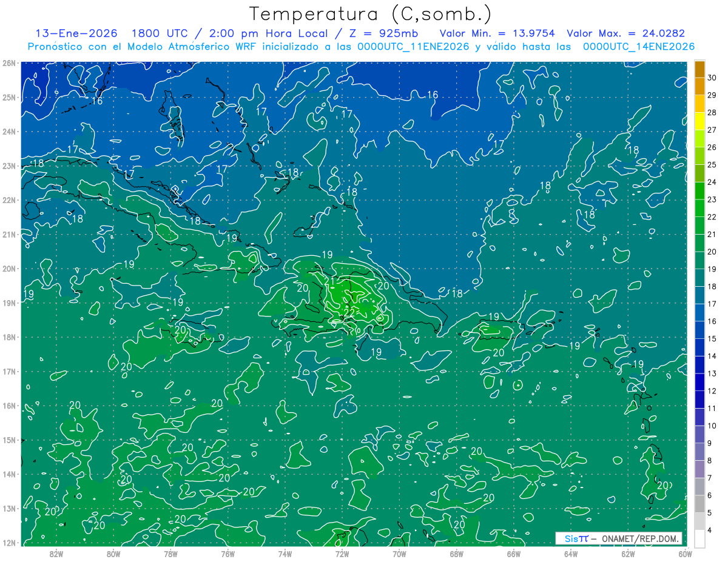Click the '82W' longitude axis label
Image resolution: width=728 pixels, height=562 pixels.
point(56,553)
